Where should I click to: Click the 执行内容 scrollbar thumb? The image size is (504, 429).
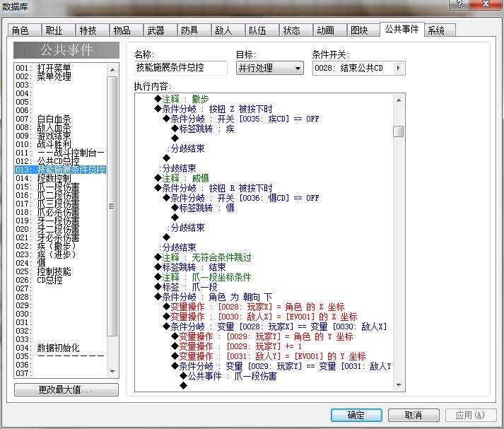coord(399,131)
